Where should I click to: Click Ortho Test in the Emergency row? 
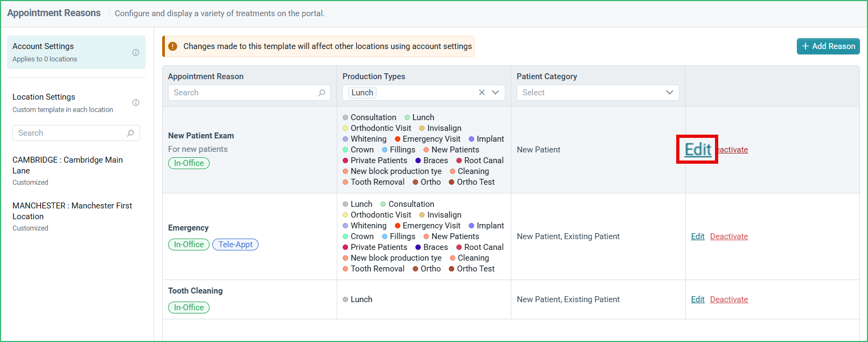click(x=476, y=269)
